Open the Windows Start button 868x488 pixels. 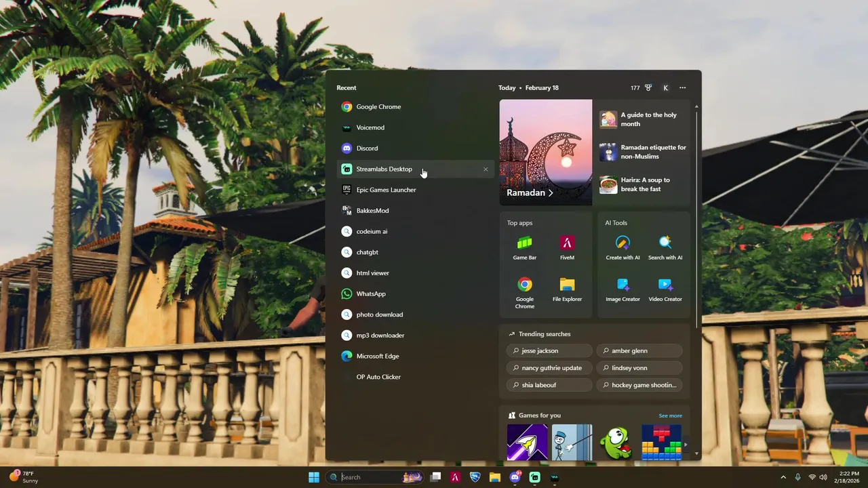coord(314,477)
